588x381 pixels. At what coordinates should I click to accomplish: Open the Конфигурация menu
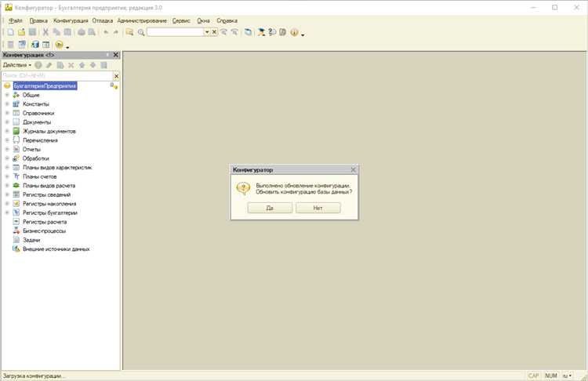(71, 20)
